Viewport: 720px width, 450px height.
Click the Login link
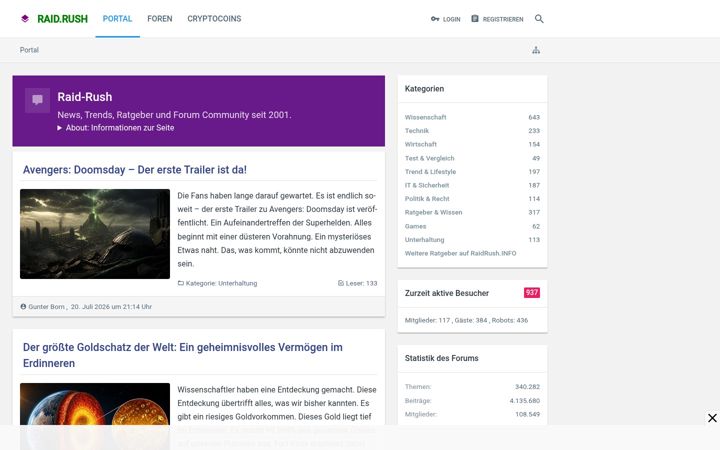451,19
